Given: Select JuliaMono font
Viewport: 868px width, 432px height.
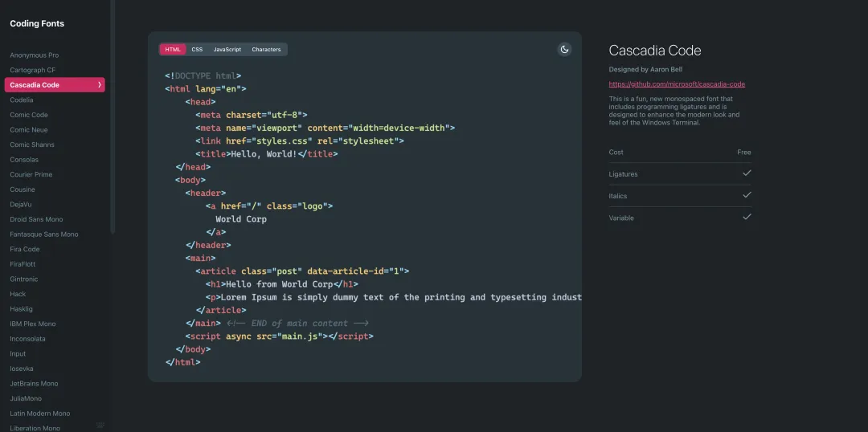Looking at the screenshot, I should point(26,399).
